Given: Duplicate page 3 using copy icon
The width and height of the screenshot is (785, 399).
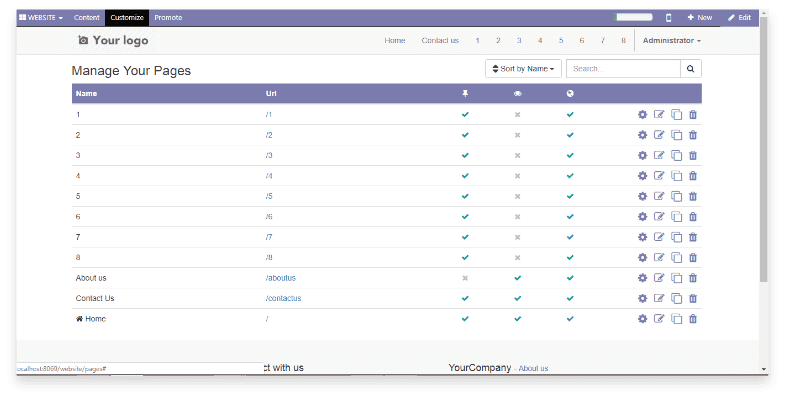Looking at the screenshot, I should (676, 156).
